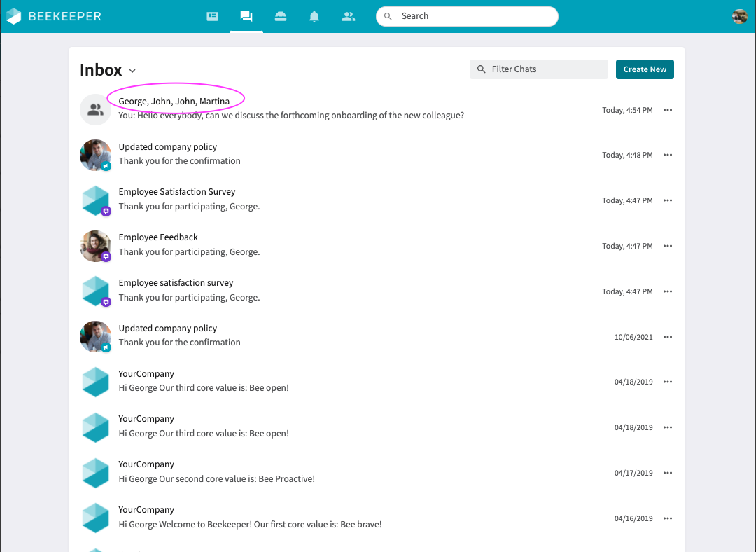The width and height of the screenshot is (756, 552).
Task: Click the Filter Chats magnifier icon
Action: (481, 69)
